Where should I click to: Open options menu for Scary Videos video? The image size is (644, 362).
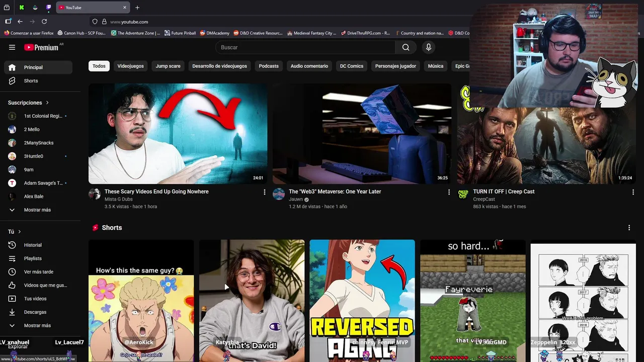(x=265, y=192)
